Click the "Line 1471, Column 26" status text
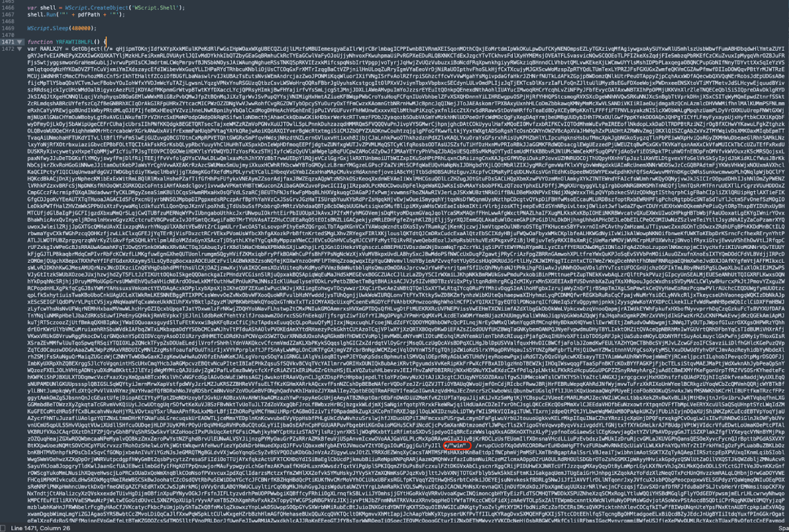The height and width of the screenshot is (532, 789). [x=41, y=529]
